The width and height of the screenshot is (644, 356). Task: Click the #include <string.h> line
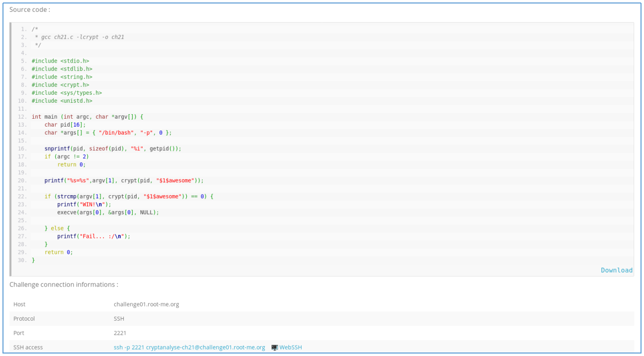click(x=62, y=77)
